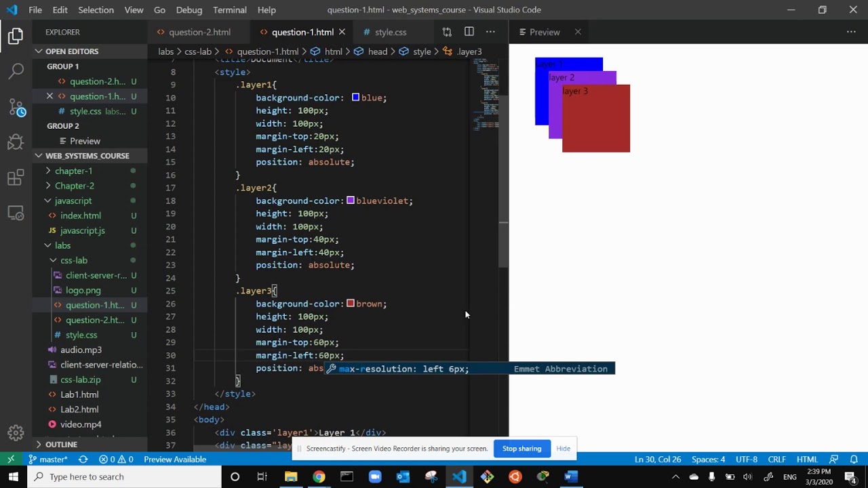Synchronize changes via status bar icon
Image resolution: width=868 pixels, height=488 pixels.
click(83, 459)
